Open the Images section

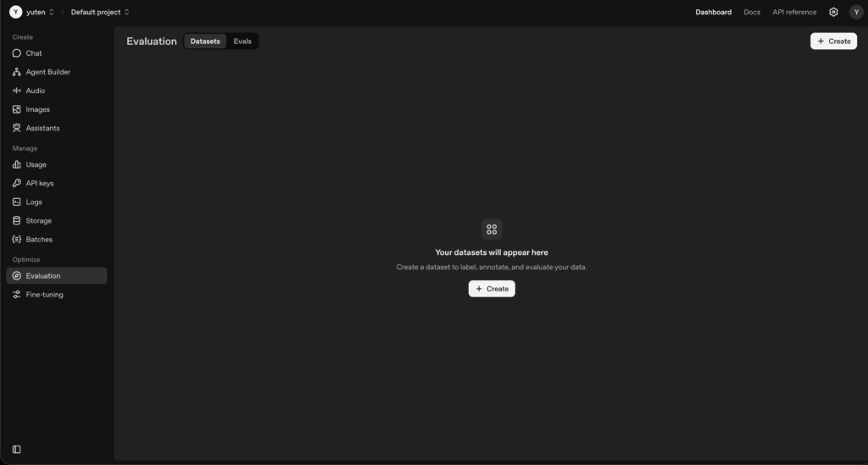37,109
